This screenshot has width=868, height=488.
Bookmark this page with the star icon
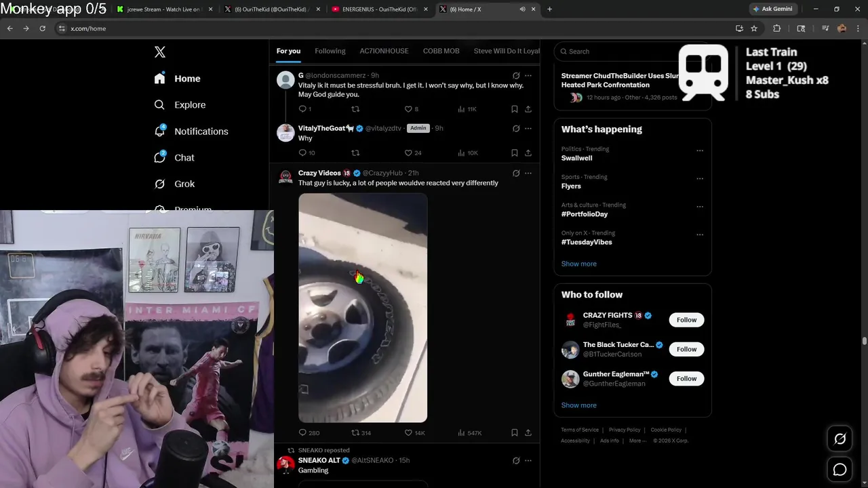[x=754, y=28]
